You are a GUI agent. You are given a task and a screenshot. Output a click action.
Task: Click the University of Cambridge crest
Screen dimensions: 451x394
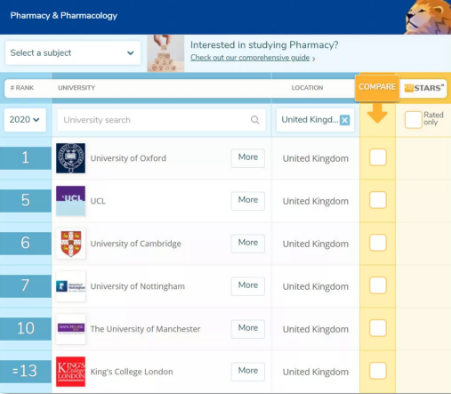point(71,244)
